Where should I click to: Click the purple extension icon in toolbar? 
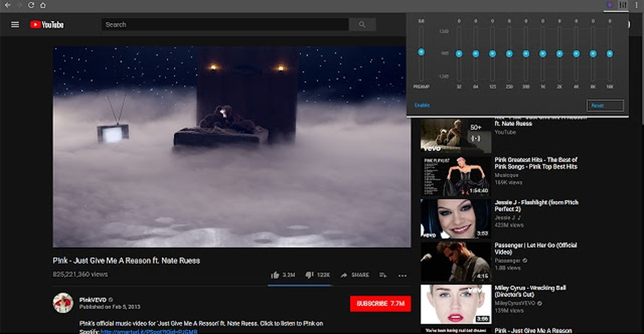[x=610, y=5]
